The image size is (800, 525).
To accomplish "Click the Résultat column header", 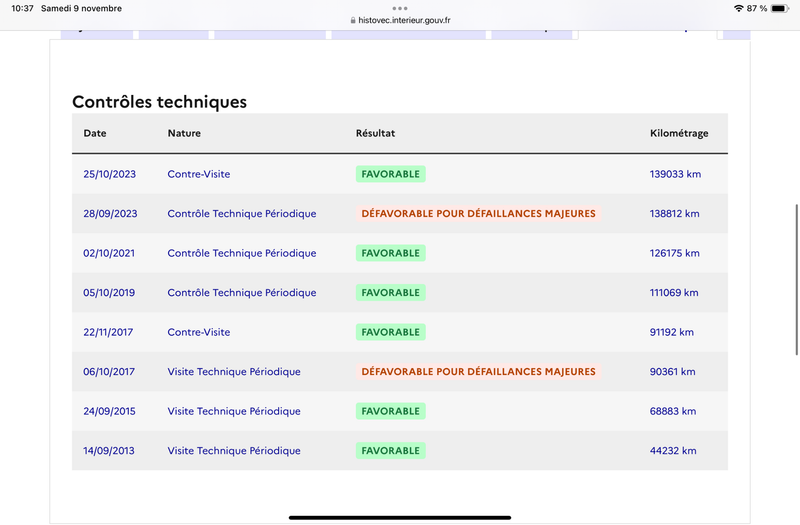I will [376, 133].
